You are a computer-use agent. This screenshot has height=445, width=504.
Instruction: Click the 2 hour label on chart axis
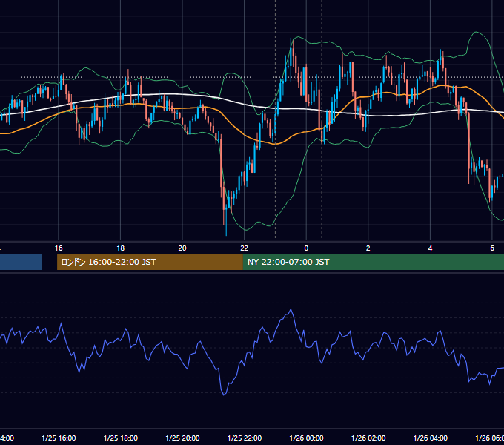(368, 248)
